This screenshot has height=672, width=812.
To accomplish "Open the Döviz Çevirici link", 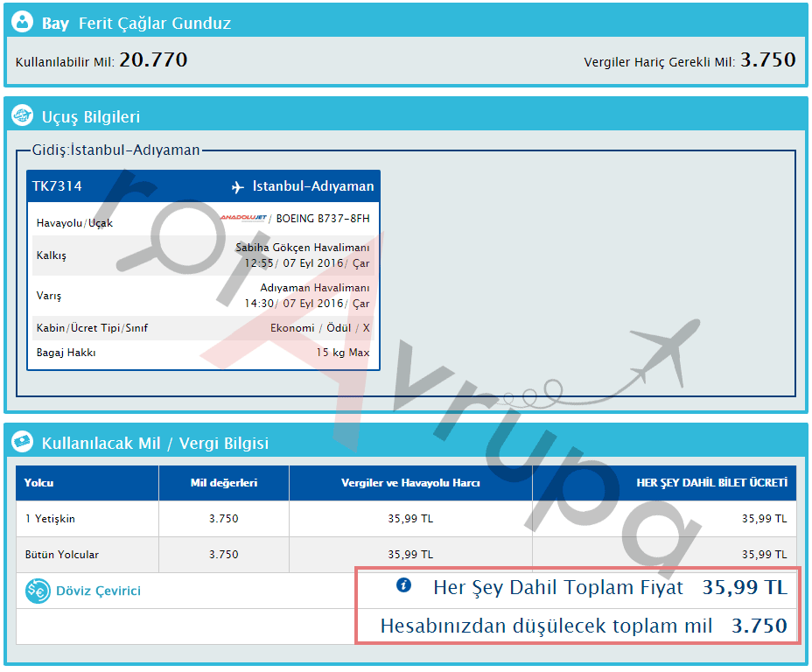I will 98,591.
